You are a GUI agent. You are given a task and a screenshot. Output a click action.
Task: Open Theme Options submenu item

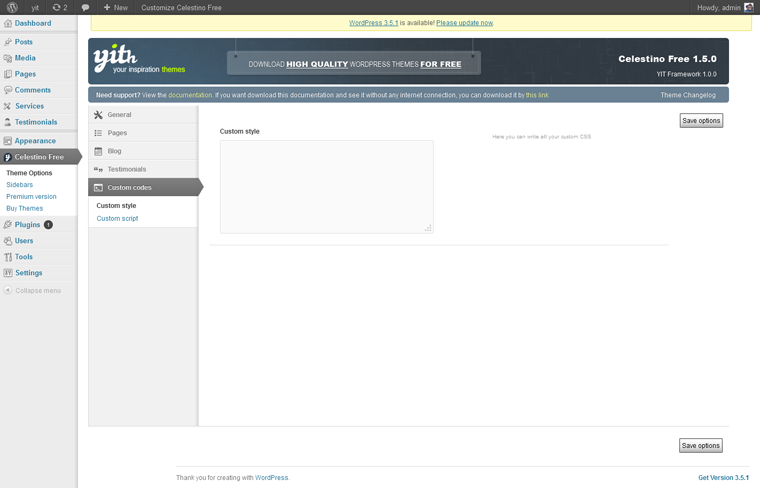click(29, 173)
